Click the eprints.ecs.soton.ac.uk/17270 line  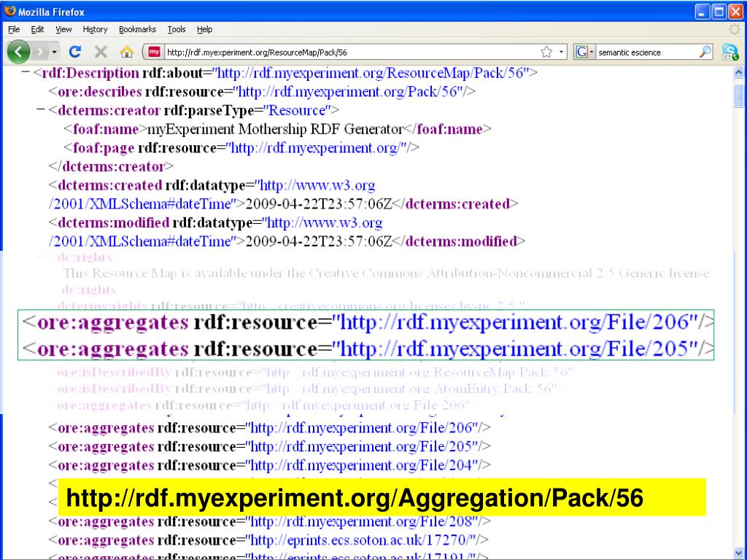pos(268,540)
